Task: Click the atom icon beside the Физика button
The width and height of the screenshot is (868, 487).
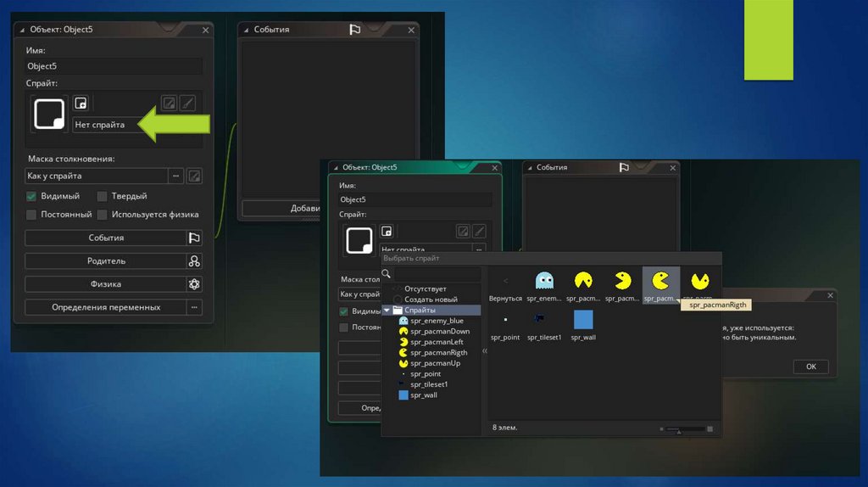Action: coord(194,284)
